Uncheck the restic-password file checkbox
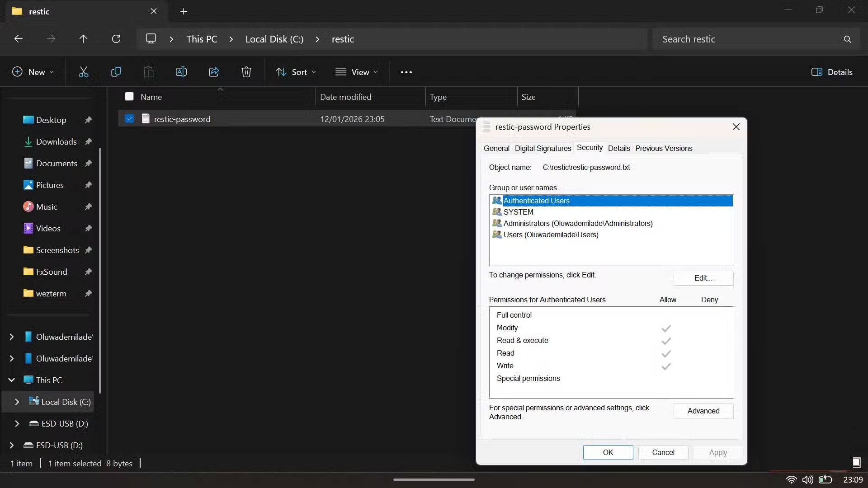 coord(129,119)
